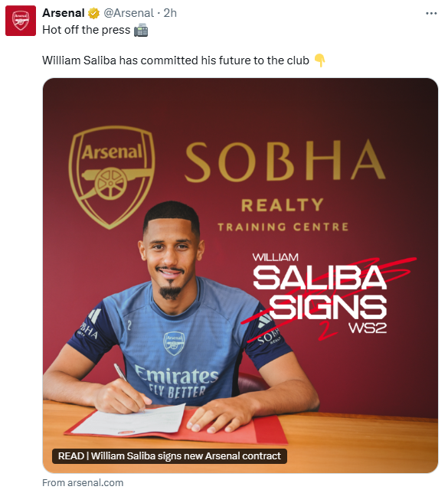Screen dimensions: 448x493
Task: Click the gold Arsenal crest in the image
Action: [x=112, y=177]
